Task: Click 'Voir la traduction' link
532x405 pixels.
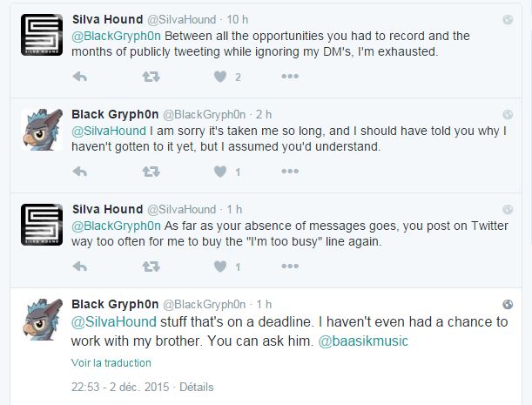Action: pos(111,362)
